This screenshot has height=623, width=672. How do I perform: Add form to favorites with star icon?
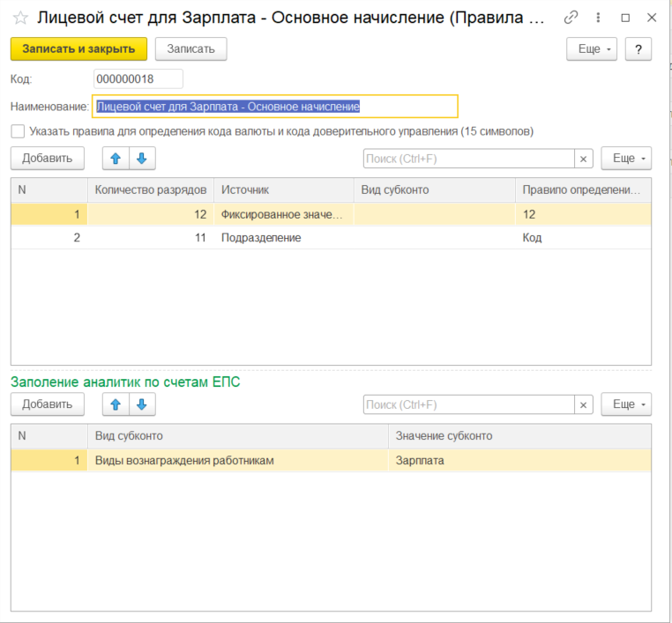(x=19, y=19)
